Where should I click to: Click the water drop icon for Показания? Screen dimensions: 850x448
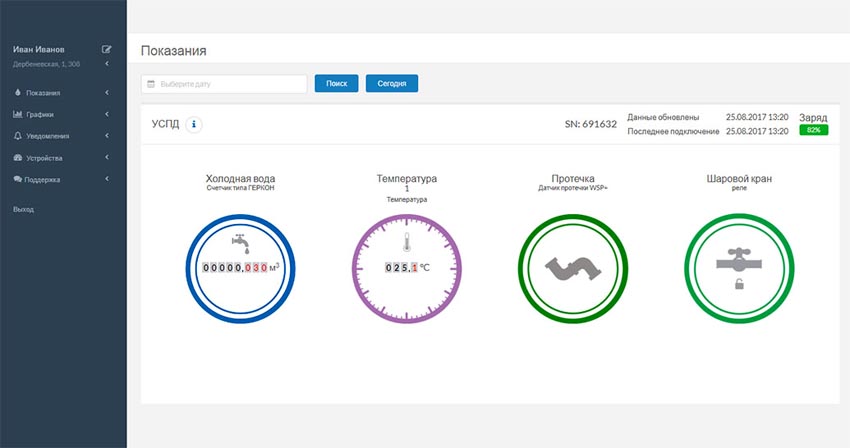coord(18,93)
